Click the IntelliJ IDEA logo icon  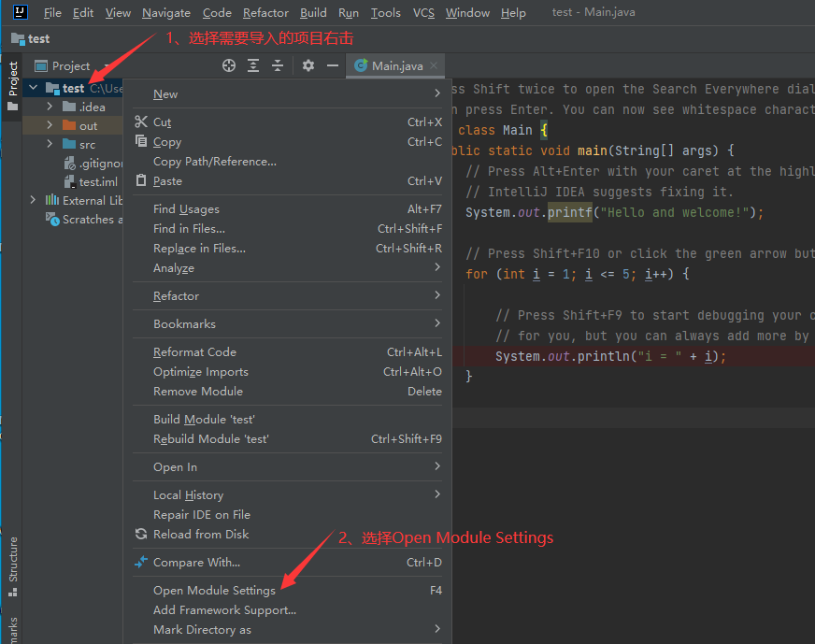pyautogui.click(x=20, y=12)
